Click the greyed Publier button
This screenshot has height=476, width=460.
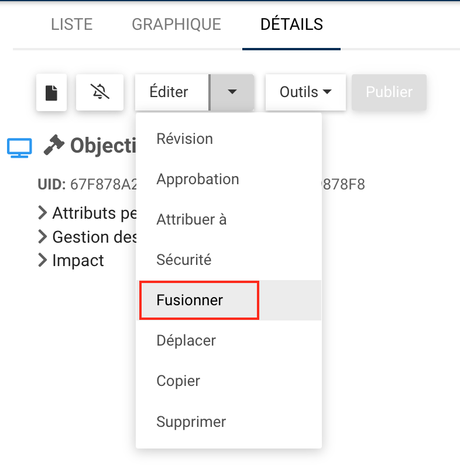389,92
